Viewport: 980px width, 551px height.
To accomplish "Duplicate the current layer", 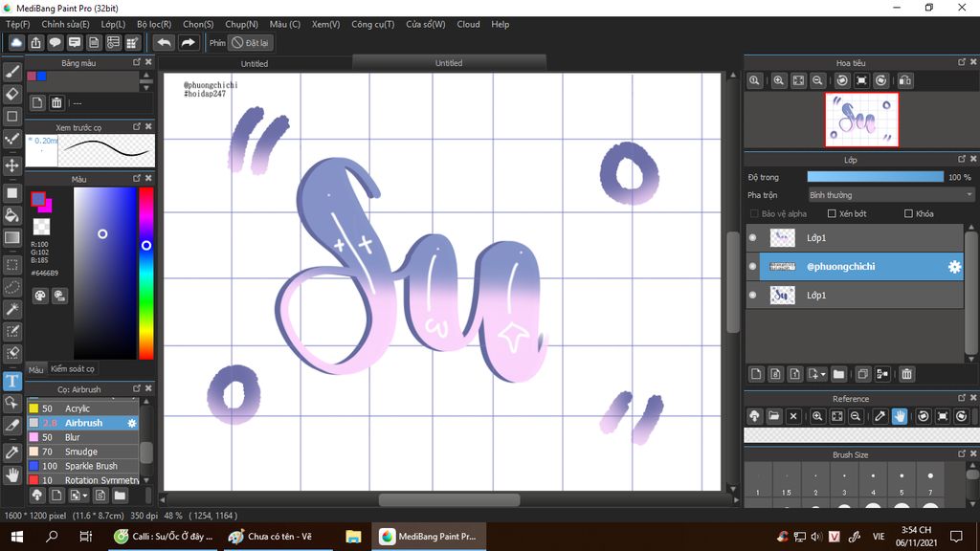I will coord(862,374).
